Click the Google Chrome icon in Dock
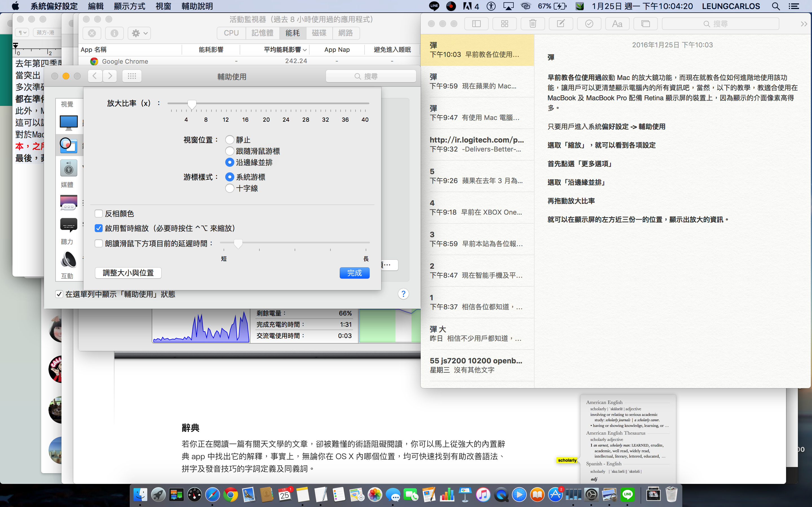 click(230, 495)
